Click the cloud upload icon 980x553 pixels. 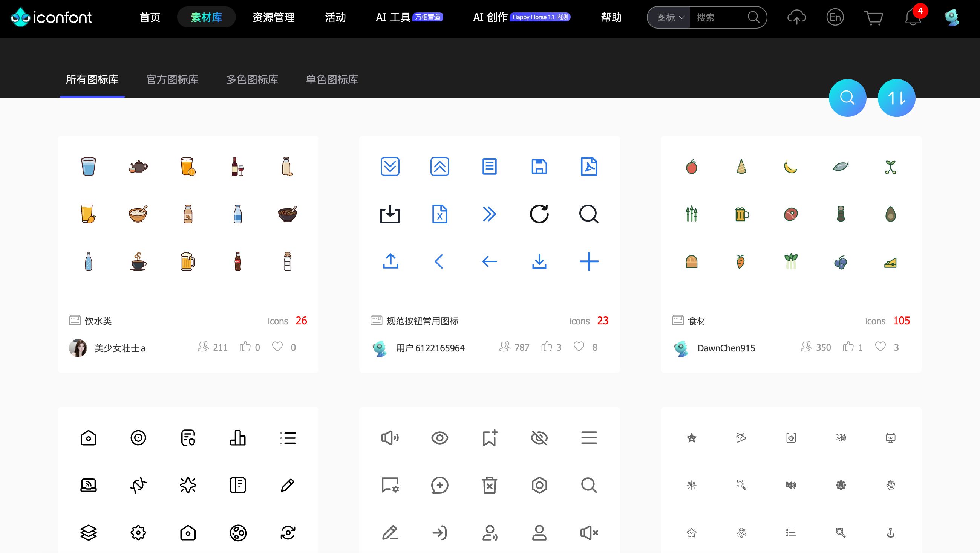click(797, 17)
